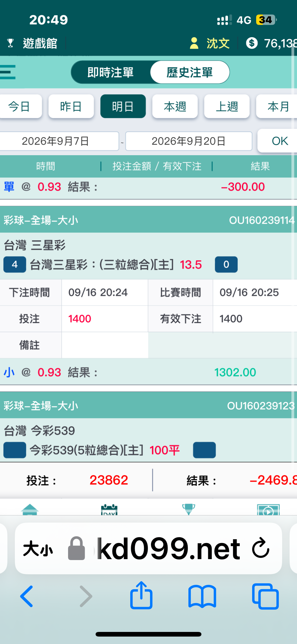Viewport: 297px width, 644px height.
Task: Open the user profile icon for 沈文
Action: 194,43
